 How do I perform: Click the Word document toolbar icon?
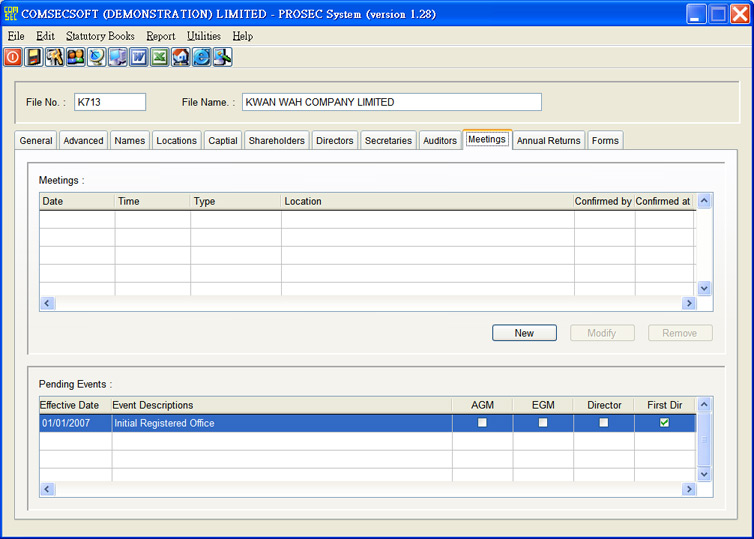[x=138, y=57]
